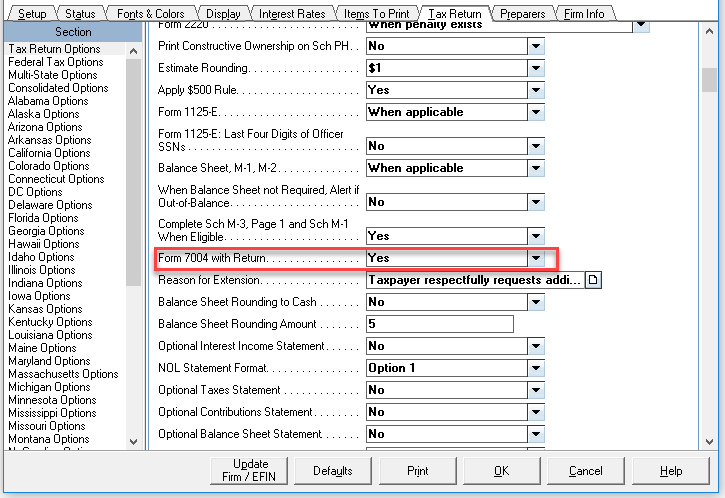This screenshot has width=725, height=498.
Task: Switch to the Status tab
Action: (80, 14)
